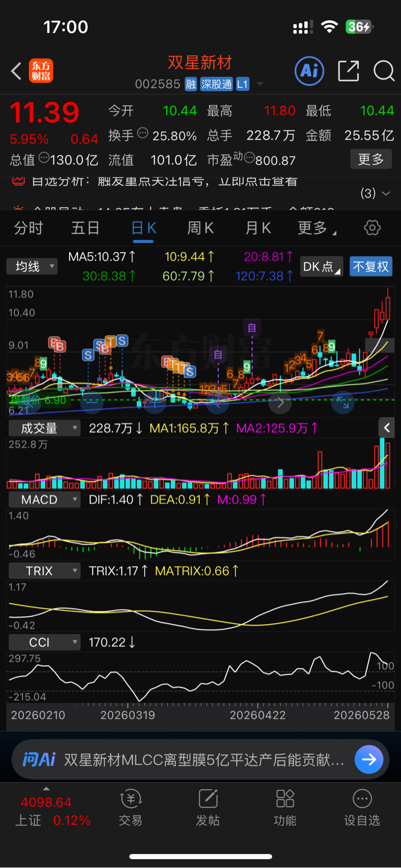Tap the share export icon
Viewport: 401px width, 868px height.
pos(348,71)
